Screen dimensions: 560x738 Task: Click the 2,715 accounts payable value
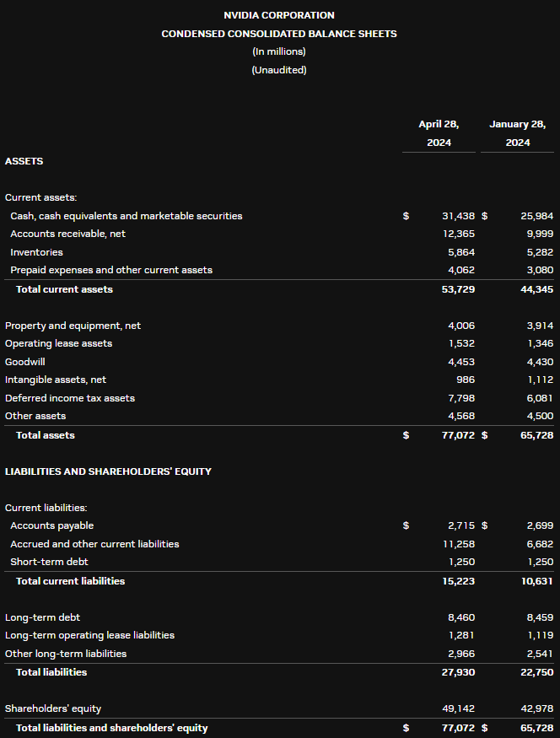tap(461, 525)
